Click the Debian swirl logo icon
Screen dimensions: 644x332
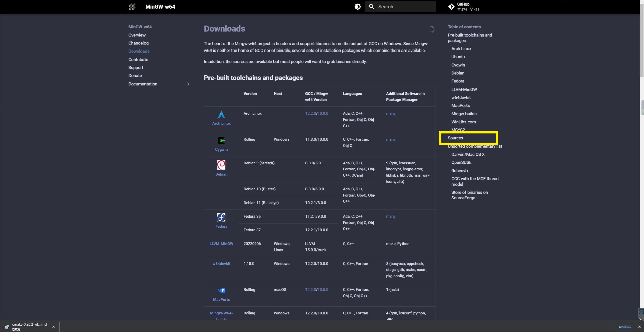point(221,165)
